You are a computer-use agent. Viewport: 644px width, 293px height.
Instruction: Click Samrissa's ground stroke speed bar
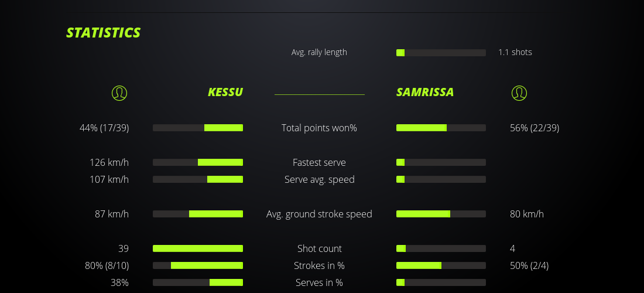coord(441,214)
